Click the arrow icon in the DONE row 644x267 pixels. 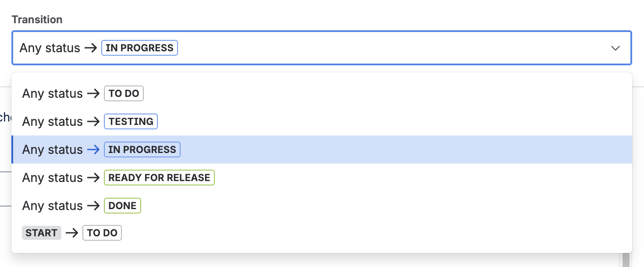[x=93, y=206]
